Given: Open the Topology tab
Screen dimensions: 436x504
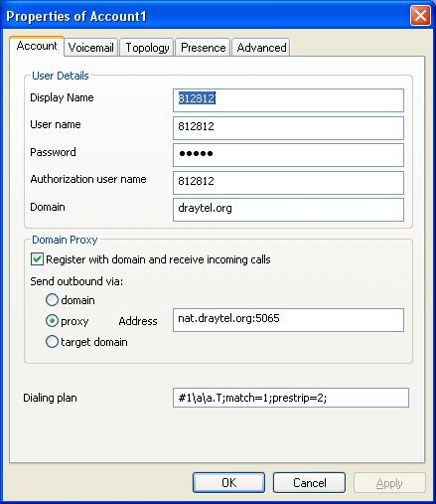Looking at the screenshot, I should click(147, 48).
